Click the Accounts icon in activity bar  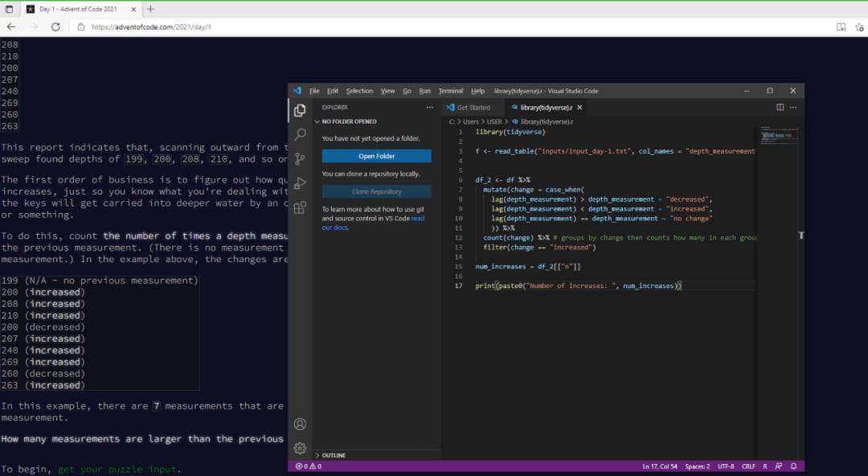pyautogui.click(x=300, y=424)
